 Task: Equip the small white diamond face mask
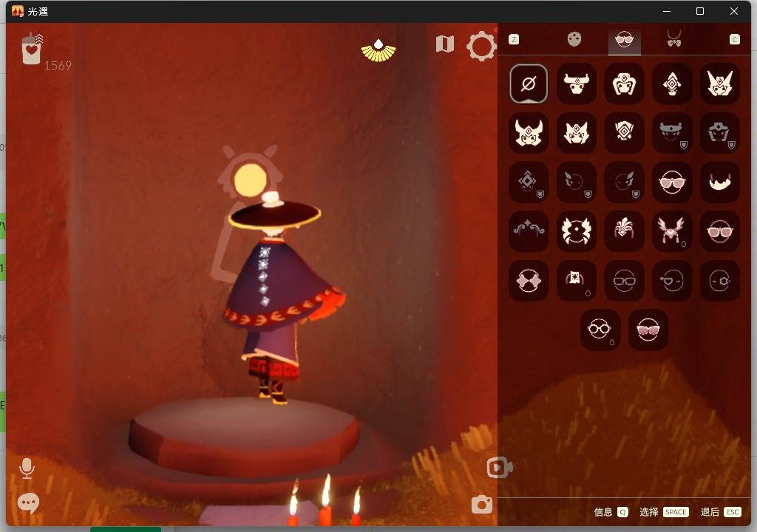624,133
